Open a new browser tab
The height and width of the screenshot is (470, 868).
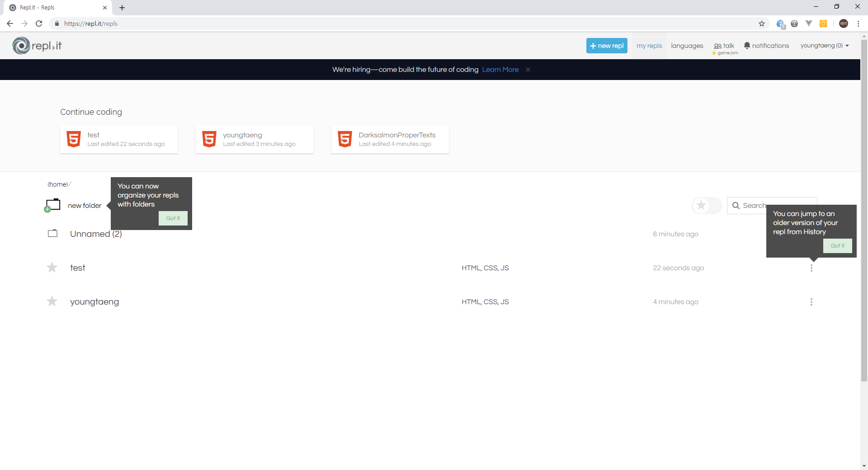(122, 8)
